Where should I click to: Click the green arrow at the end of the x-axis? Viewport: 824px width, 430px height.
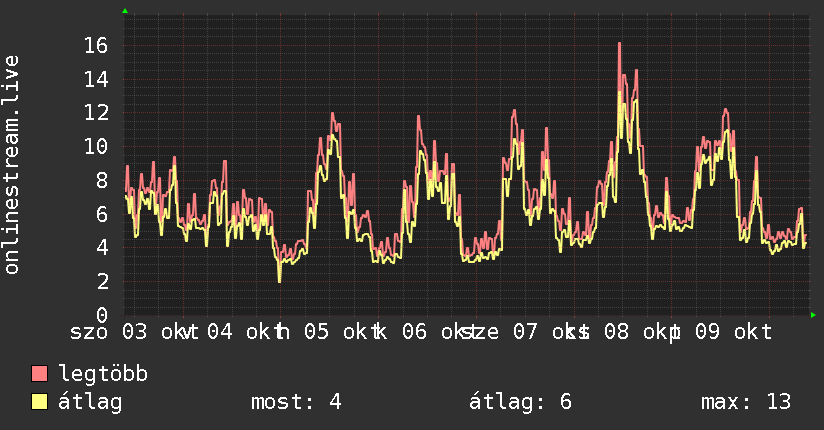(x=813, y=315)
